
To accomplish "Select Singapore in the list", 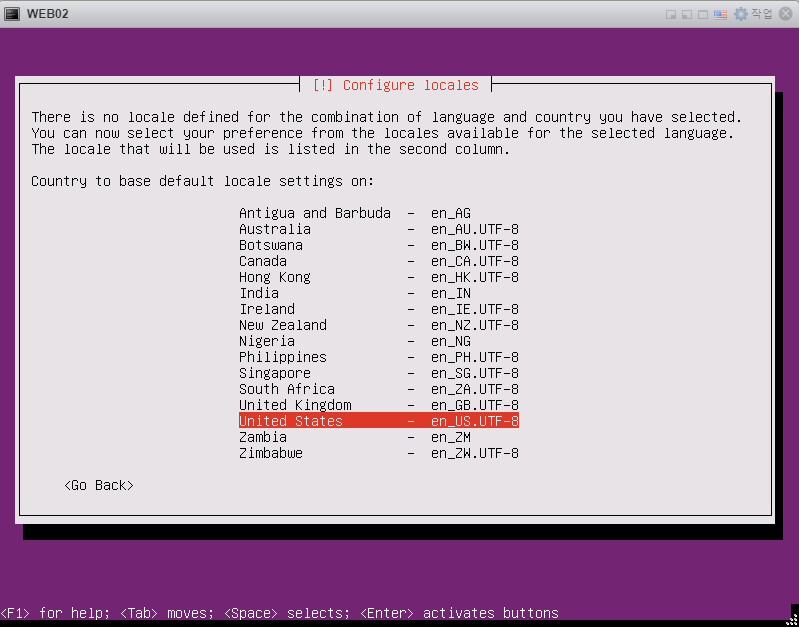I will coord(379,373).
